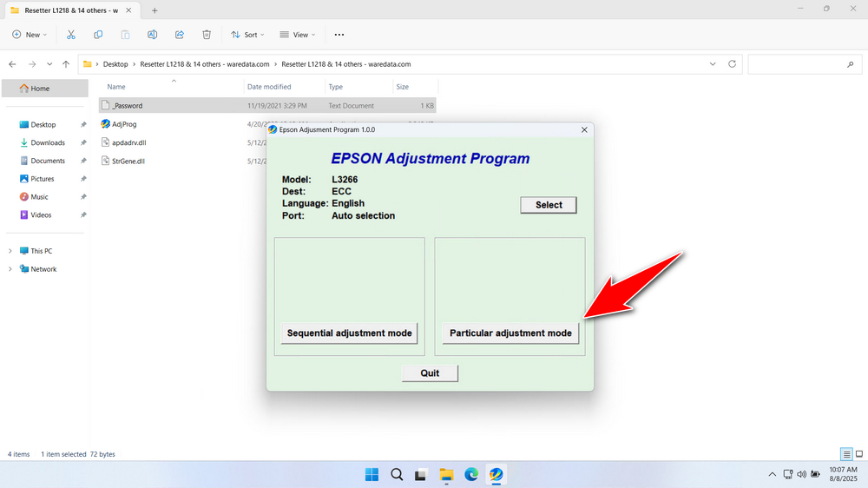Click the Select button in Epson dialog
The height and width of the screenshot is (488, 868).
pyautogui.click(x=548, y=205)
